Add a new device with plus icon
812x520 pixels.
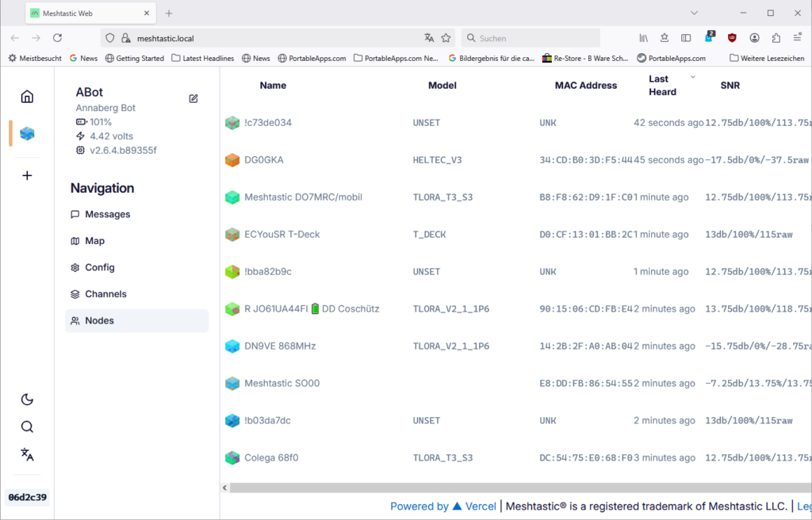click(27, 175)
